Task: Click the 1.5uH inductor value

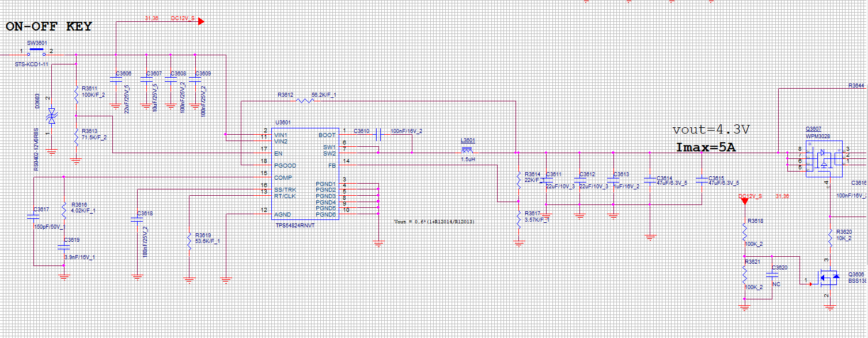Action: click(x=467, y=159)
